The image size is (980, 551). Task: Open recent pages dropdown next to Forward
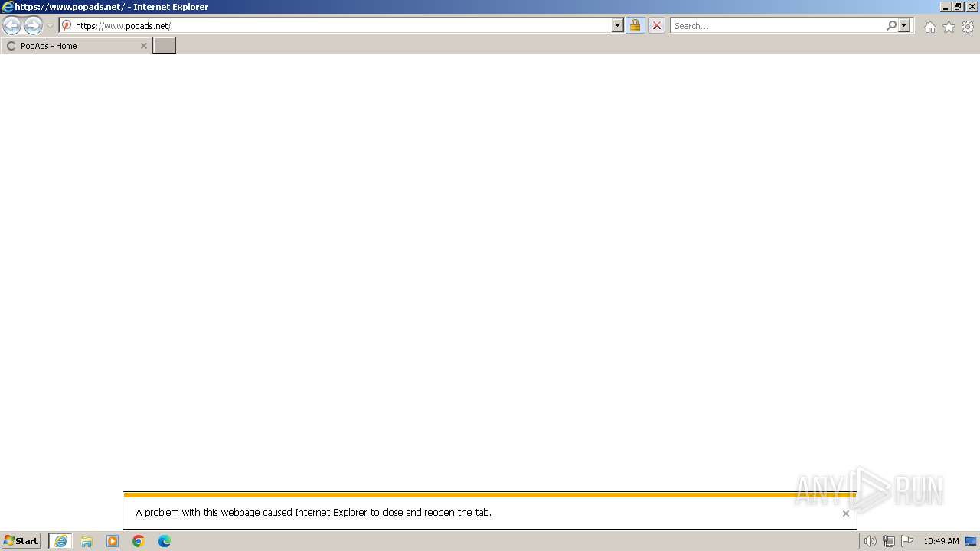tap(50, 26)
